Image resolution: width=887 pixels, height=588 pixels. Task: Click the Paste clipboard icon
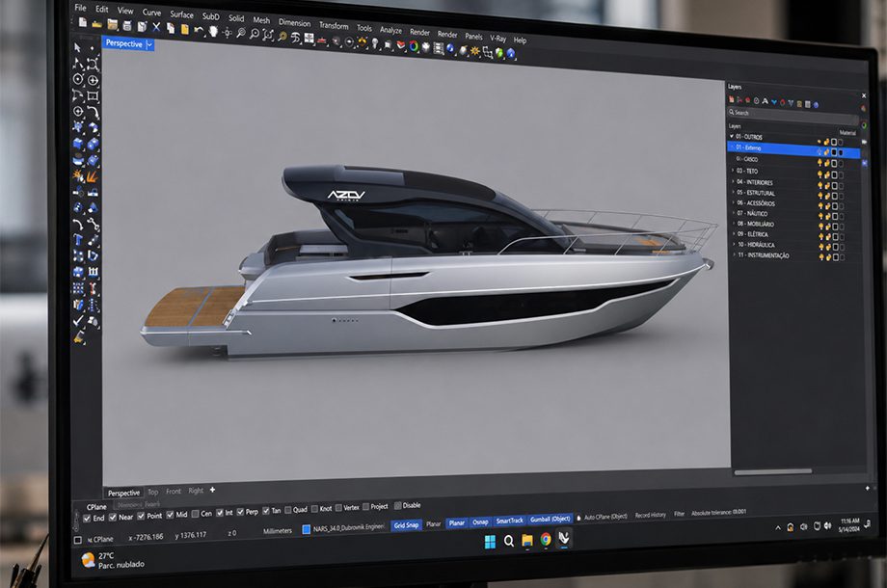coord(185,29)
